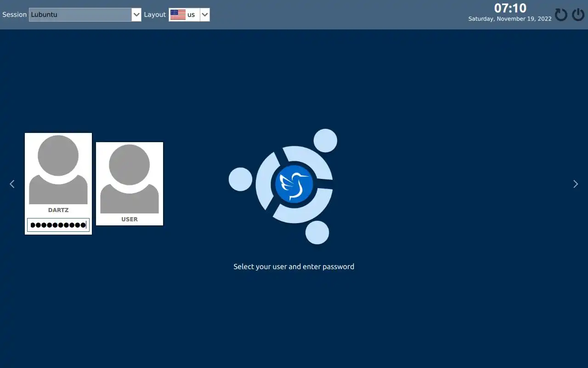Click the USER username label
This screenshot has height=368, width=588.
(x=130, y=219)
